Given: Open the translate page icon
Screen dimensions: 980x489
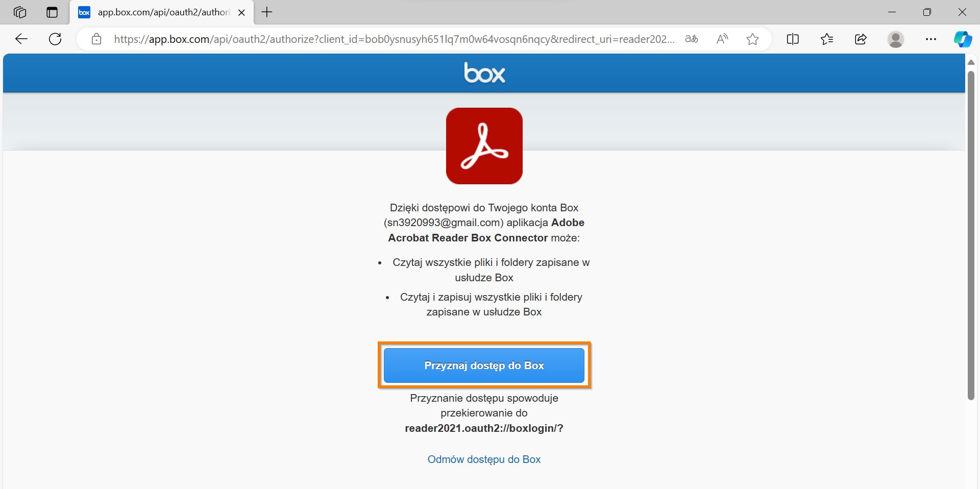Looking at the screenshot, I should pos(691,39).
